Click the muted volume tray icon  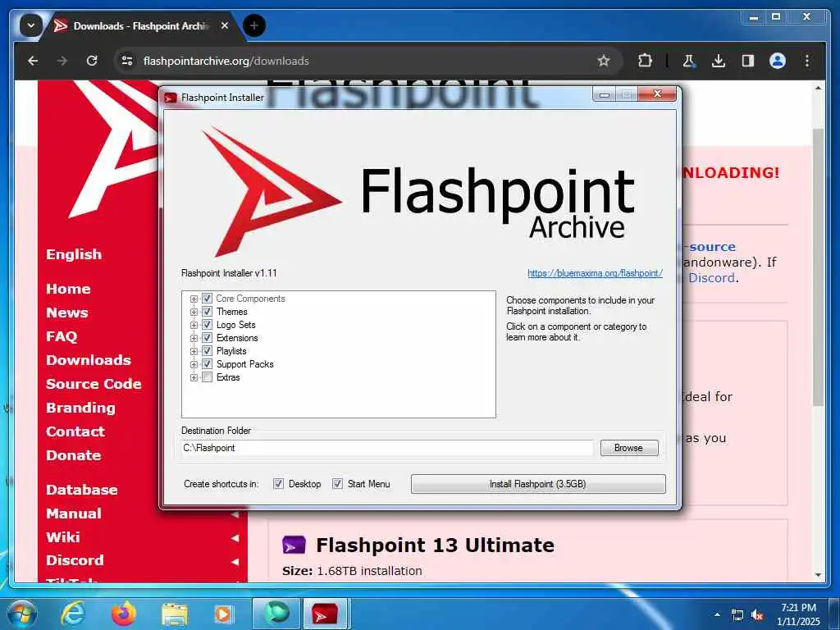[x=757, y=615]
